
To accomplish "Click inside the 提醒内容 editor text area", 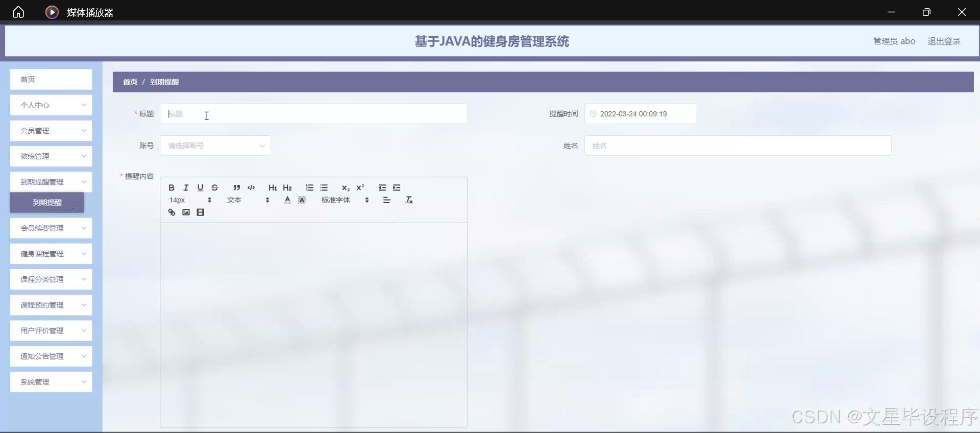I will [x=313, y=325].
